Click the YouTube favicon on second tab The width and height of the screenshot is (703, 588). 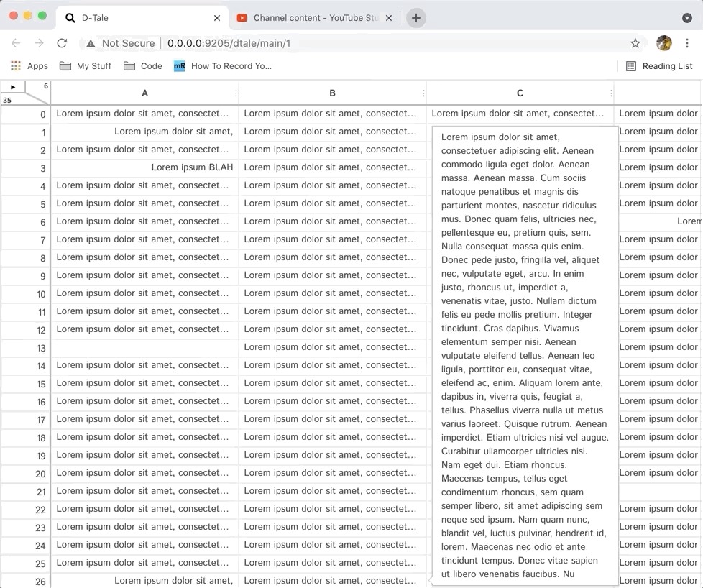[242, 18]
